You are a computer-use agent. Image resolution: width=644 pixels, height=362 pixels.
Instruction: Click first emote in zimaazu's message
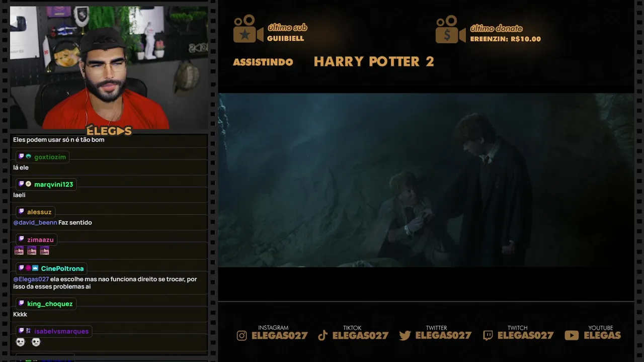point(19,250)
